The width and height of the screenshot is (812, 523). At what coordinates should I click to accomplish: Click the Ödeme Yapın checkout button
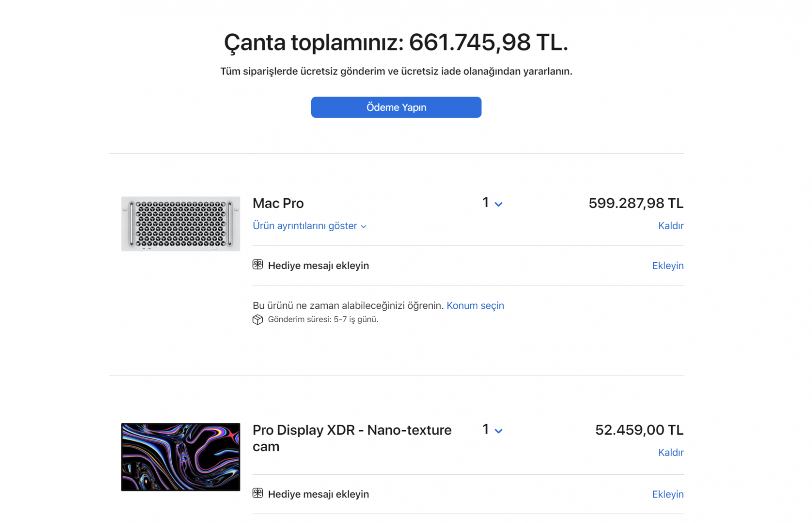click(396, 107)
